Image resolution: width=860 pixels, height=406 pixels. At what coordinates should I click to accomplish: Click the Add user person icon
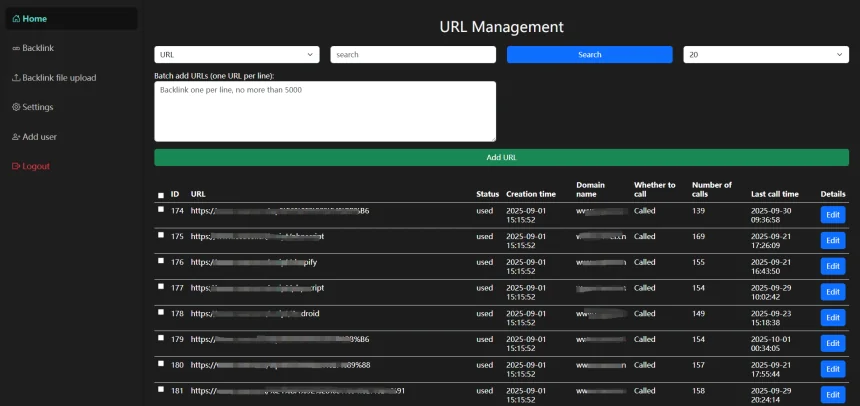[x=16, y=137]
